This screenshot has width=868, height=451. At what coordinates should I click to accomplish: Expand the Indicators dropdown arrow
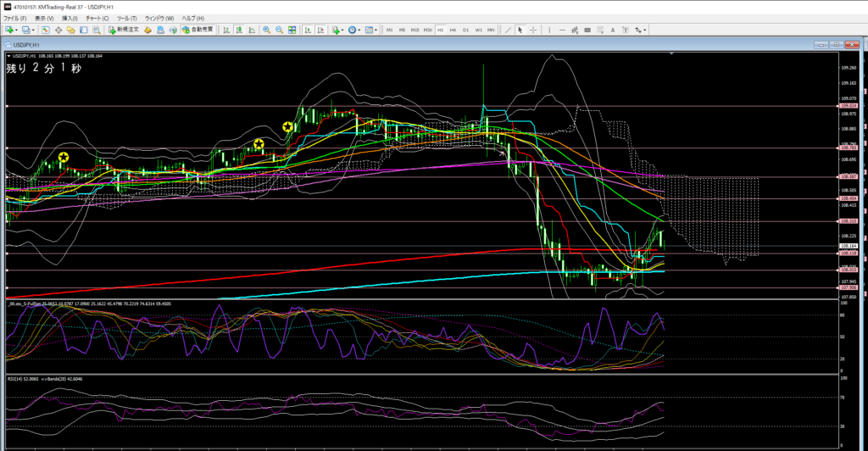[343, 30]
